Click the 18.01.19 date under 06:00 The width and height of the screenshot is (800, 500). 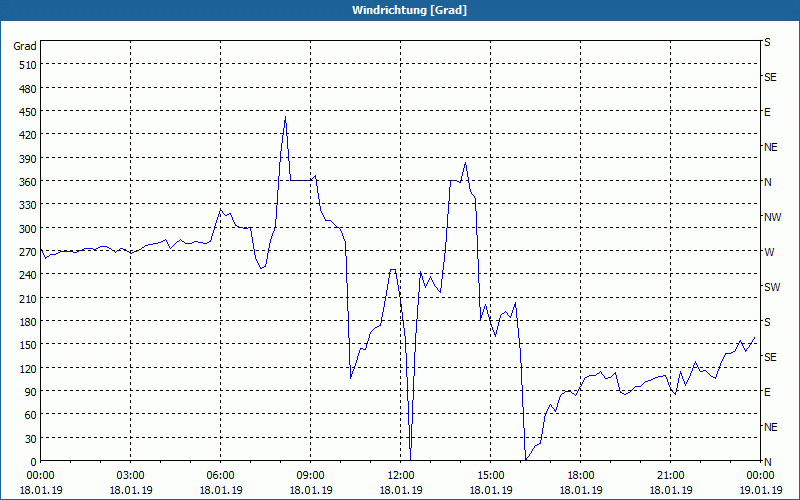coord(220,490)
